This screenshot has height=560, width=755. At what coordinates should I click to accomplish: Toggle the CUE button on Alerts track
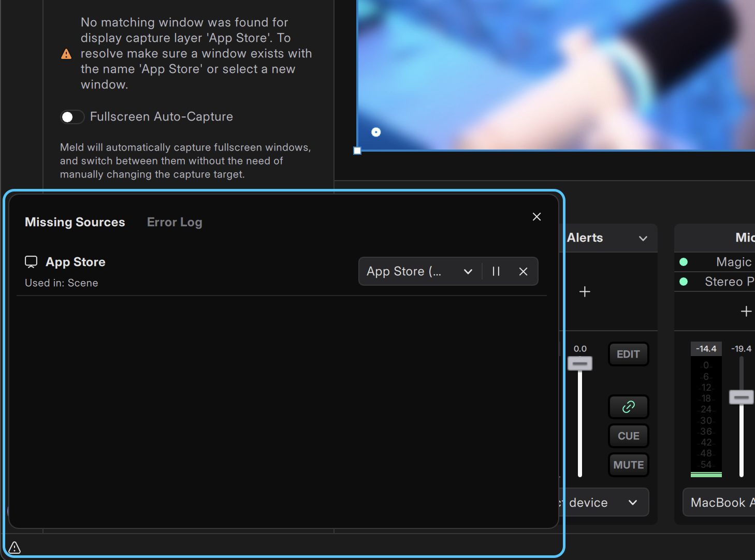(x=628, y=436)
